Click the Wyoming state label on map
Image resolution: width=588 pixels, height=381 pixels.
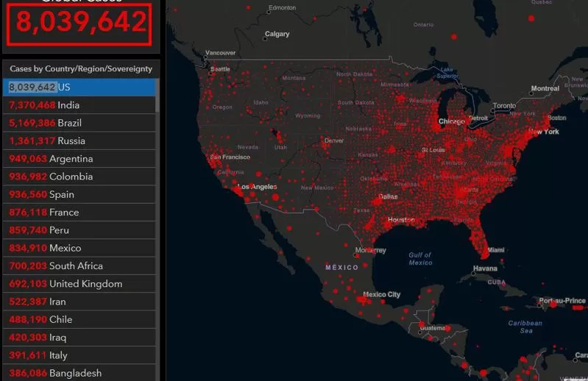(308, 115)
